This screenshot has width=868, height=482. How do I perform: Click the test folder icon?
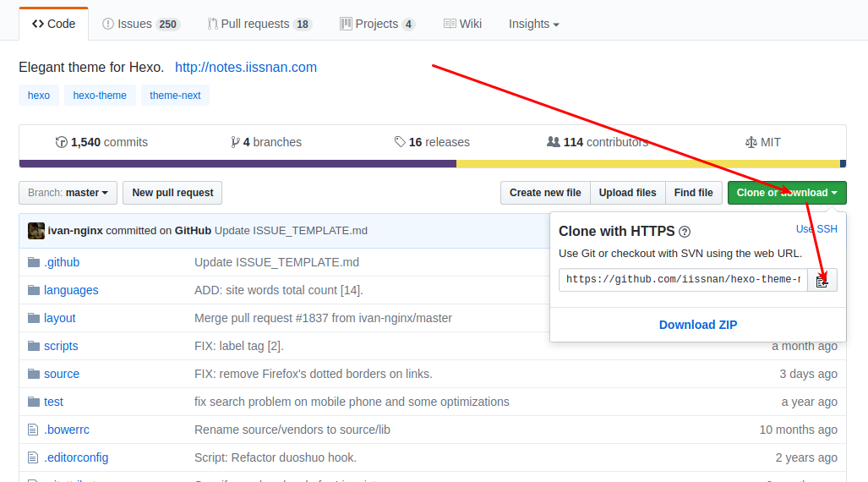[x=34, y=402]
